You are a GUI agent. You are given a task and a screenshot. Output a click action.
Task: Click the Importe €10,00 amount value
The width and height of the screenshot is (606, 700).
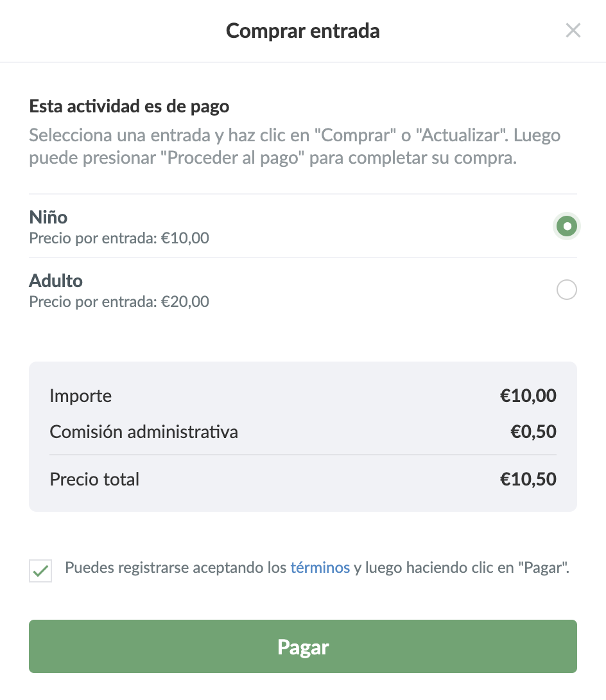pyautogui.click(x=528, y=396)
